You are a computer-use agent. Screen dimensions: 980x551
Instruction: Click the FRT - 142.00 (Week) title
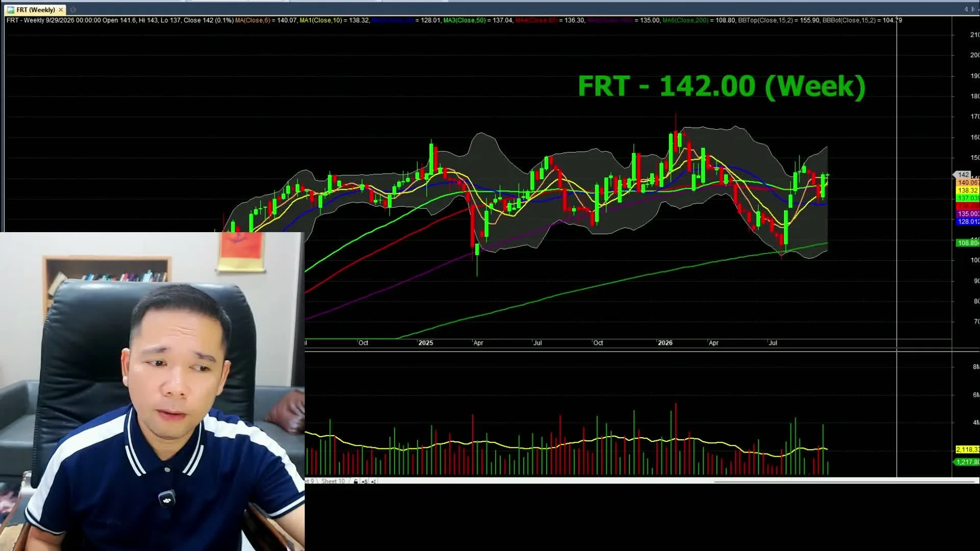722,86
